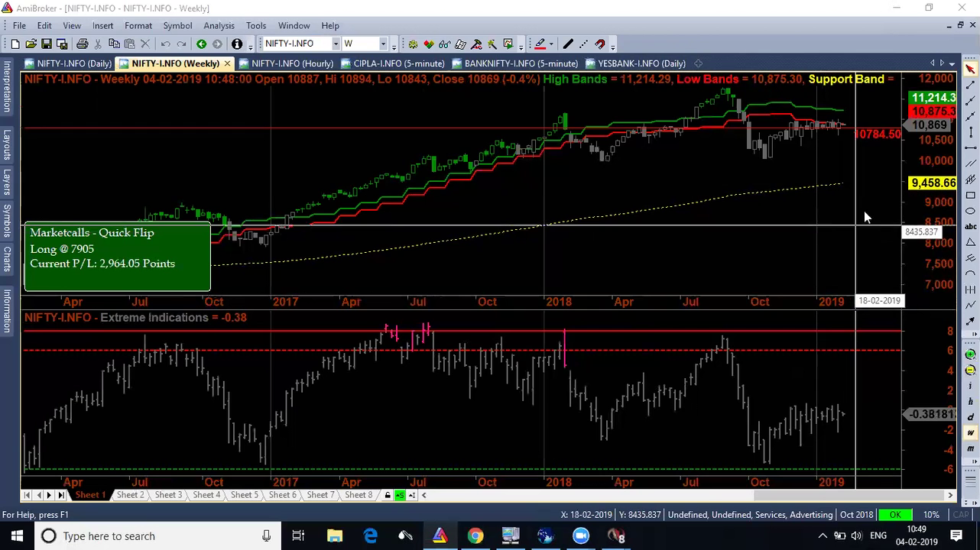
Task: Select the Horizontal line drawing tool
Action: (970, 147)
